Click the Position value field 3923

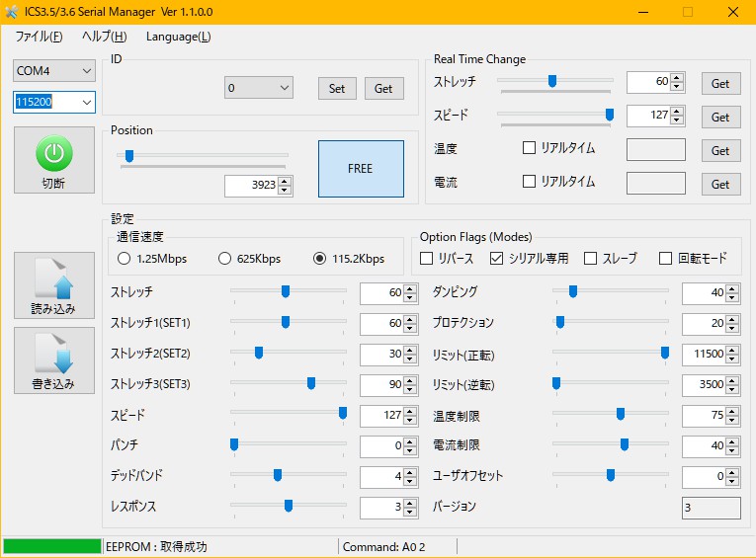(252, 186)
